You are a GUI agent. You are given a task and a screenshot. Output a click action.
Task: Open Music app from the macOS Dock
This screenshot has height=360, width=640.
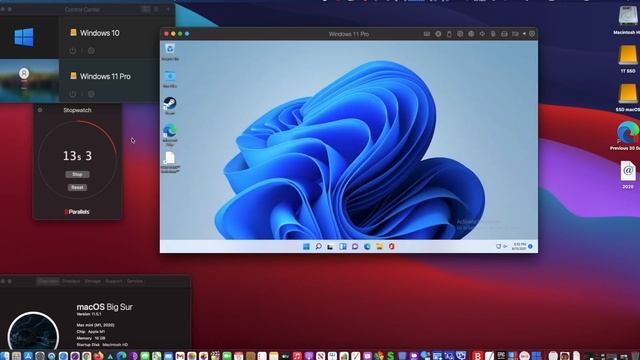[x=297, y=356]
